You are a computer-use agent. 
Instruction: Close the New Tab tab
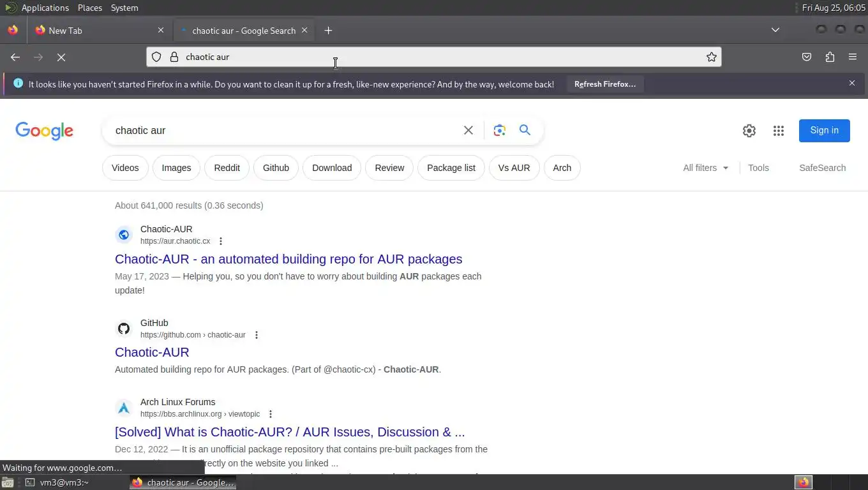[161, 30]
